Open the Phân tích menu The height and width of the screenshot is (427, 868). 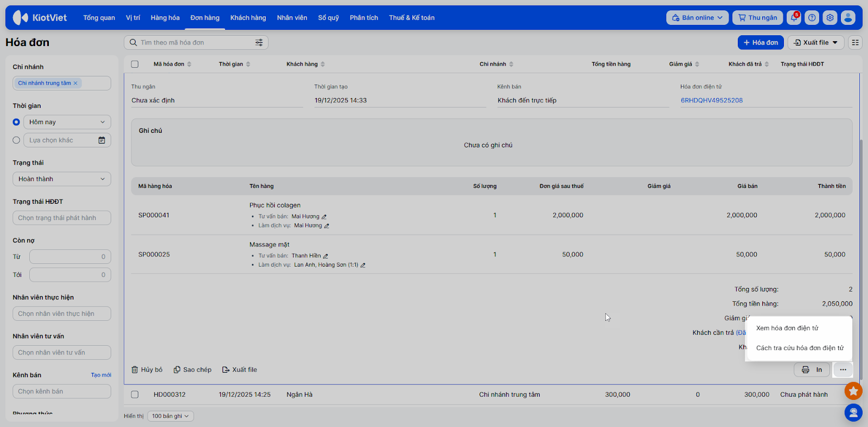(364, 18)
